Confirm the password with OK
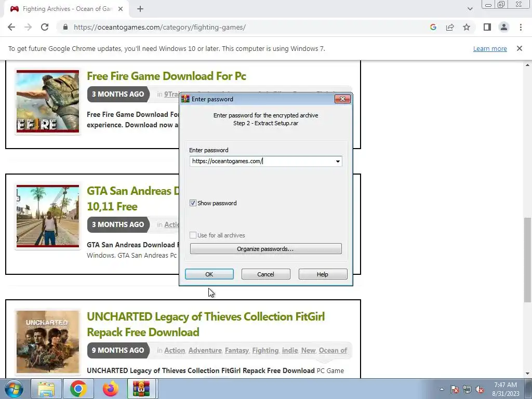The image size is (532, 399). 209,274
